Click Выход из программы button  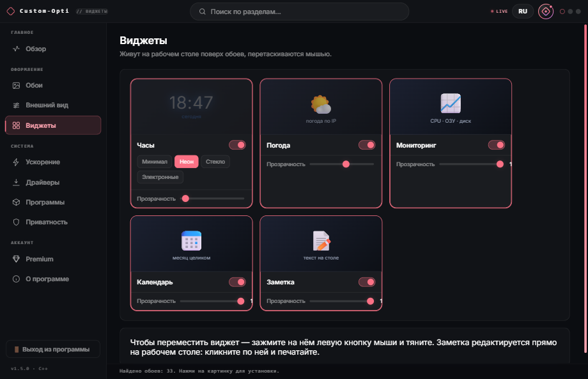(x=53, y=350)
